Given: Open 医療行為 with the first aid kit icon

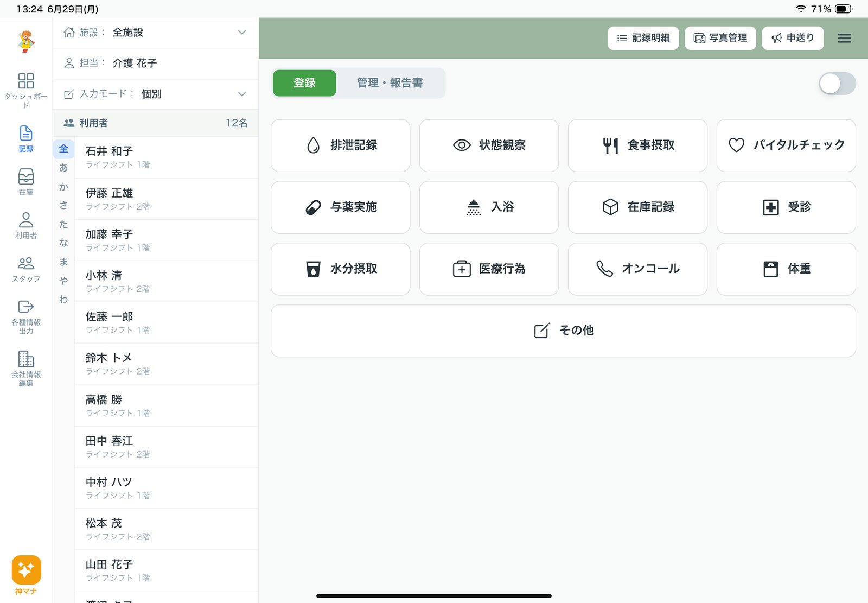Looking at the screenshot, I should tap(489, 269).
